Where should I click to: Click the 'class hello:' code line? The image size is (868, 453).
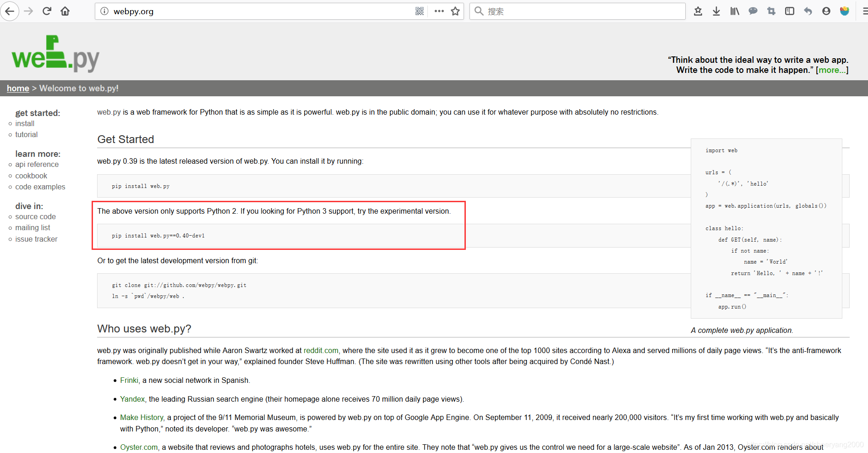pyautogui.click(x=725, y=228)
